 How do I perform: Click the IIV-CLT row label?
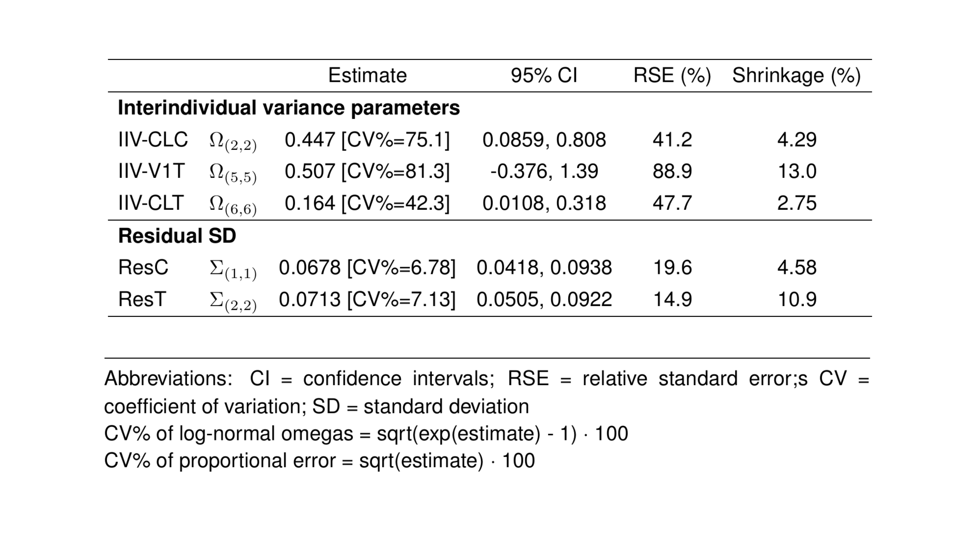(x=151, y=203)
